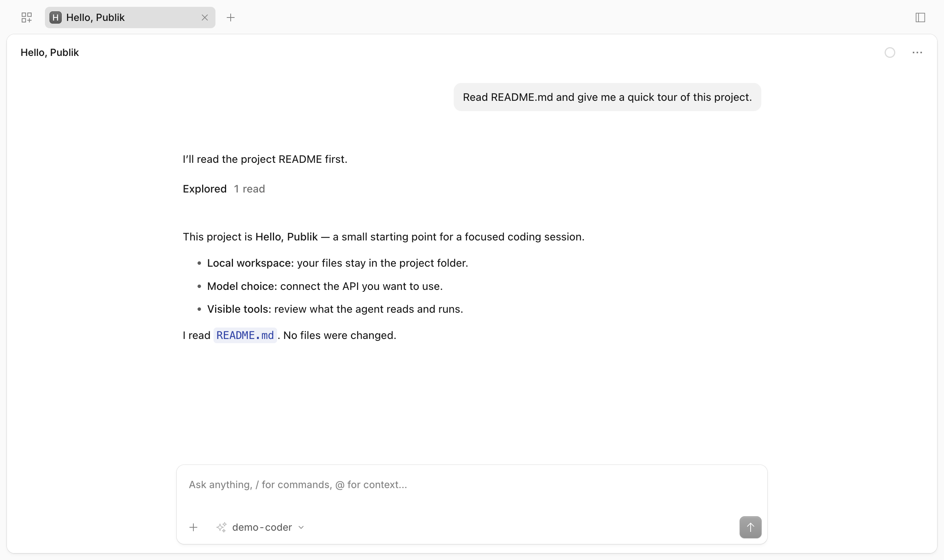Open the README.md file link
Screen dimensions: 944x560
tap(245, 335)
